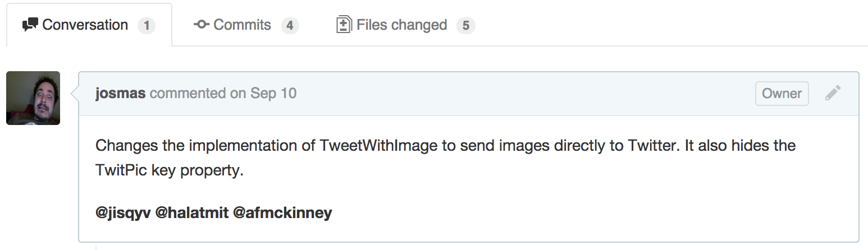Click the speech bubble Conversation icon

pyautogui.click(x=30, y=25)
